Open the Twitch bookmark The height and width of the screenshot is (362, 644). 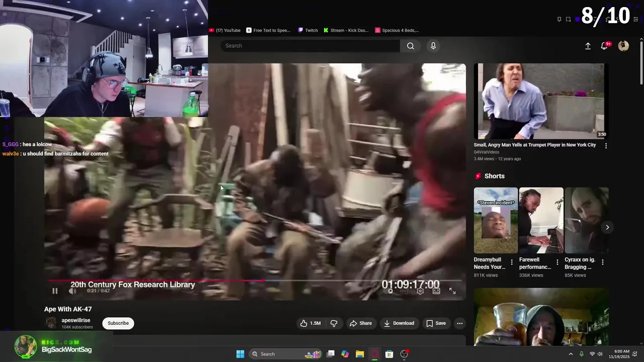coord(308,30)
